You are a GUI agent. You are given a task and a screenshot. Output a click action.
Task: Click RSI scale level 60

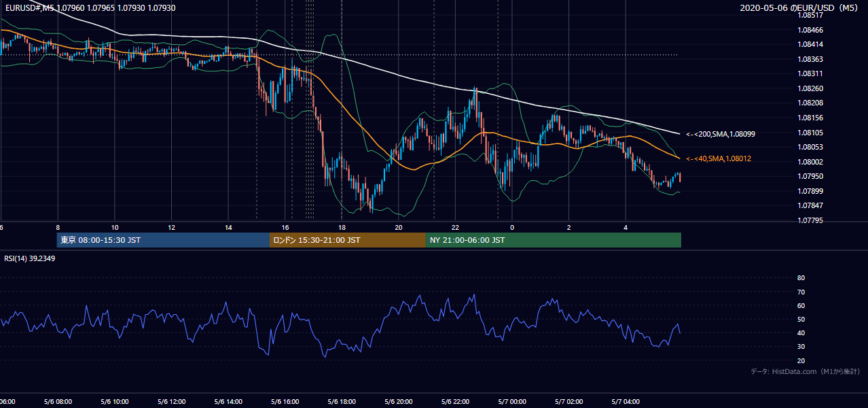(801, 305)
